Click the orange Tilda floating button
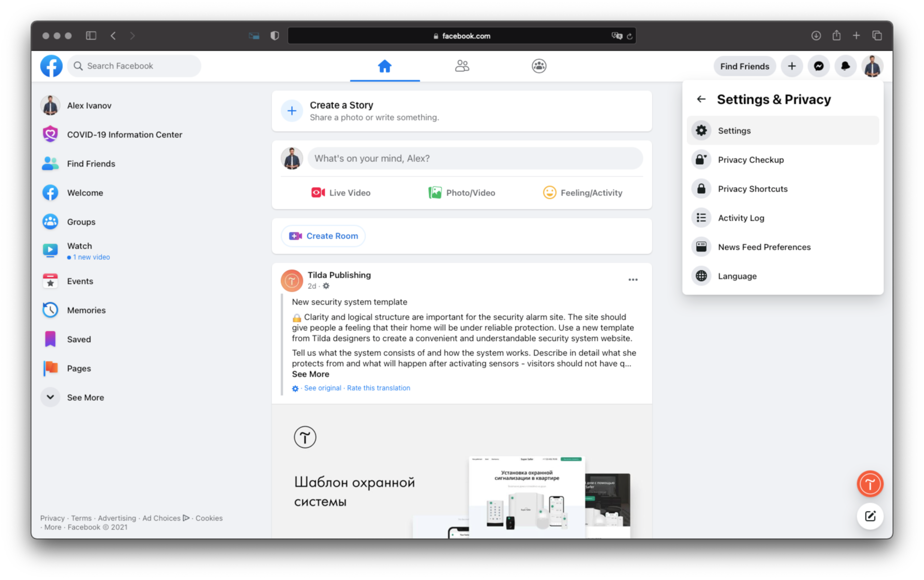The image size is (924, 580). (870, 484)
